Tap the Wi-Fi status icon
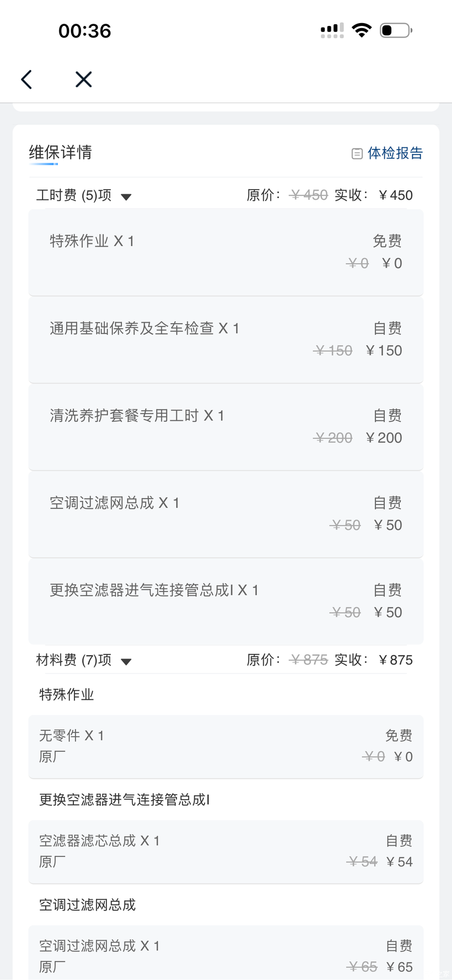Image resolution: width=452 pixels, height=980 pixels. 362,30
